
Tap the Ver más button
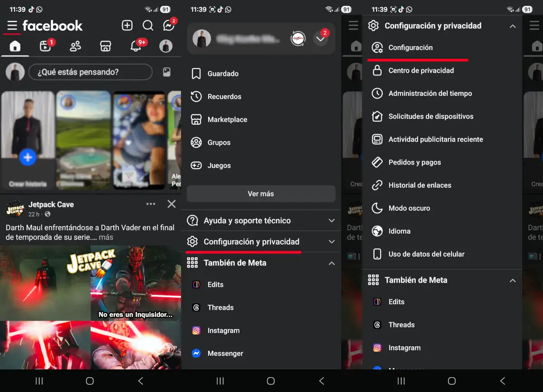261,194
